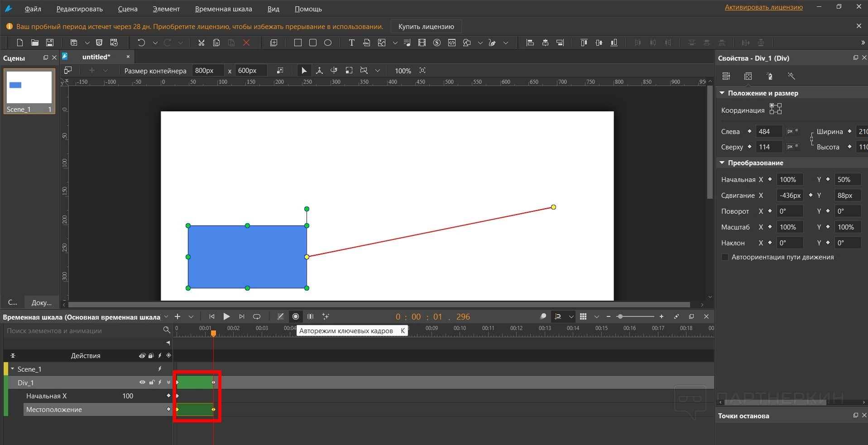Click the Undo arrow icon
This screenshot has width=868, height=445.
coord(141,43)
